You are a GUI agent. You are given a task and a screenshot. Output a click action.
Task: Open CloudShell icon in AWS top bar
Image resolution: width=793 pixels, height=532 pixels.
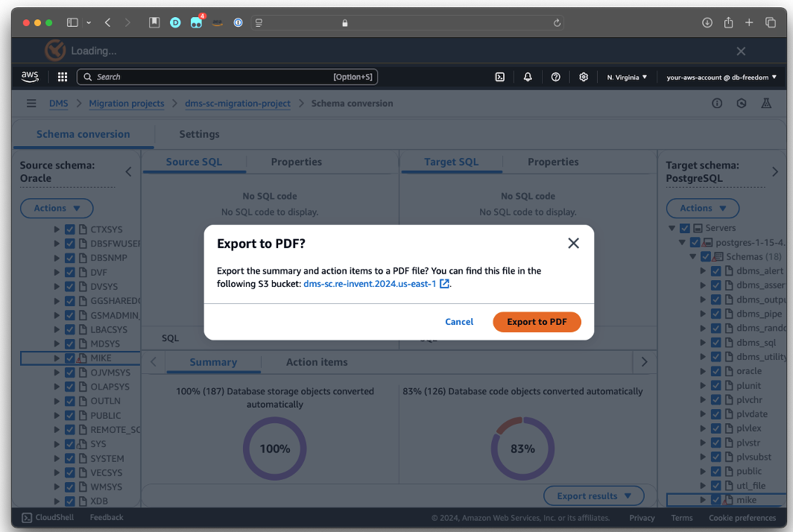click(x=499, y=77)
